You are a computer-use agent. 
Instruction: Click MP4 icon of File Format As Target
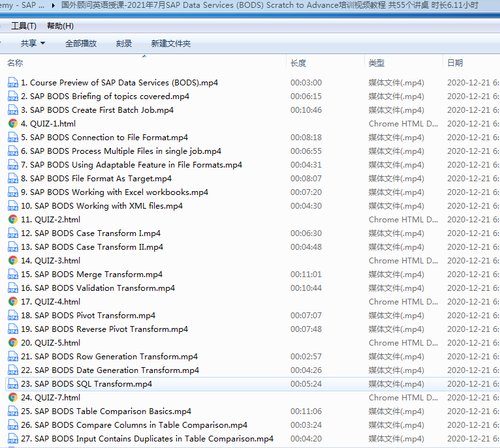coord(13,179)
